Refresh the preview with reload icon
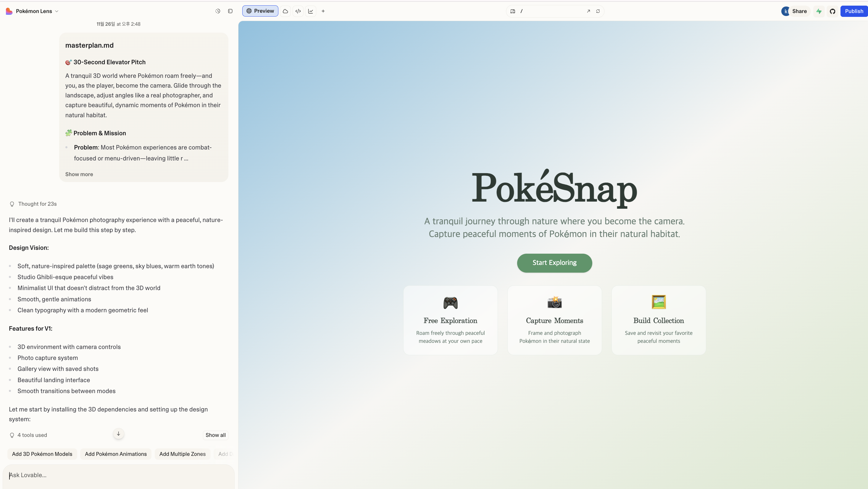The image size is (868, 489). [x=598, y=11]
